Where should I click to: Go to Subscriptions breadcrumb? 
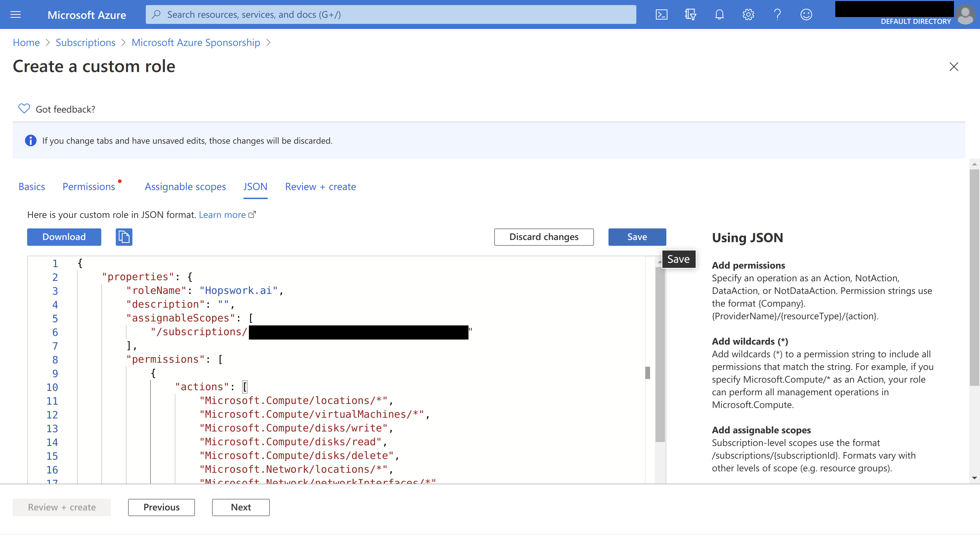tap(85, 42)
